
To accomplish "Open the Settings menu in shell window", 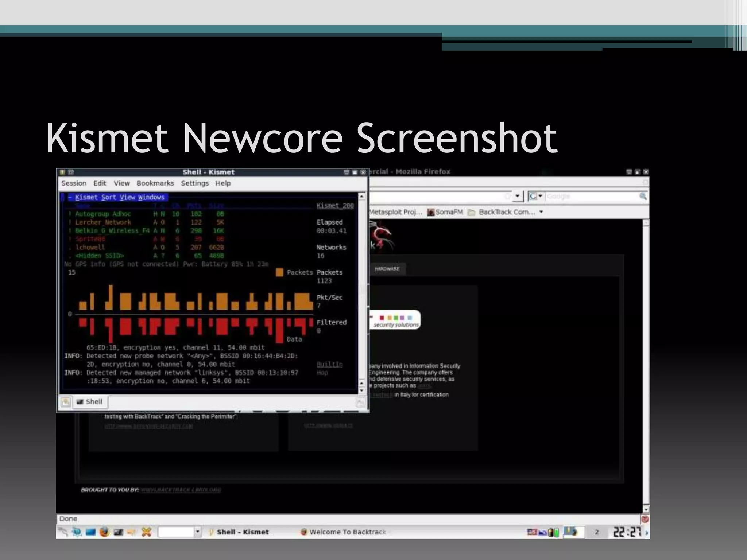I will click(195, 183).
